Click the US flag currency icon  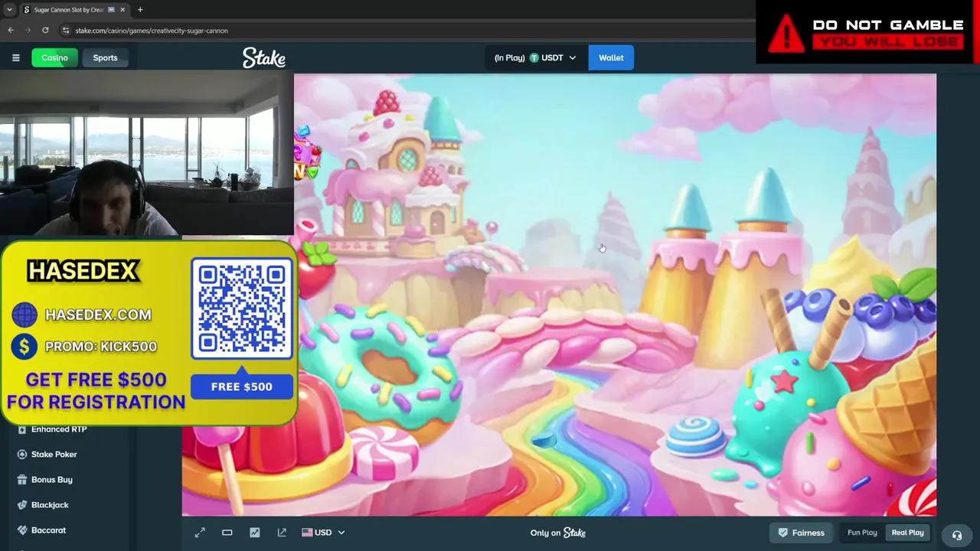(x=307, y=533)
